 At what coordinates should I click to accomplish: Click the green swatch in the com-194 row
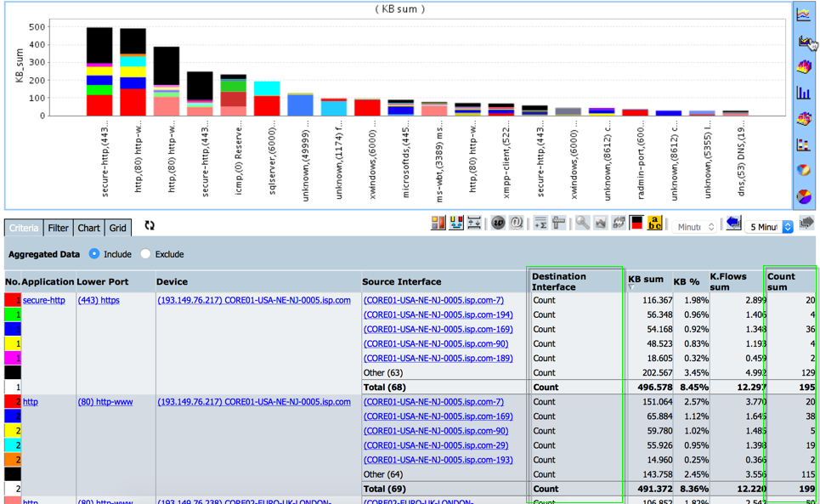(x=13, y=314)
